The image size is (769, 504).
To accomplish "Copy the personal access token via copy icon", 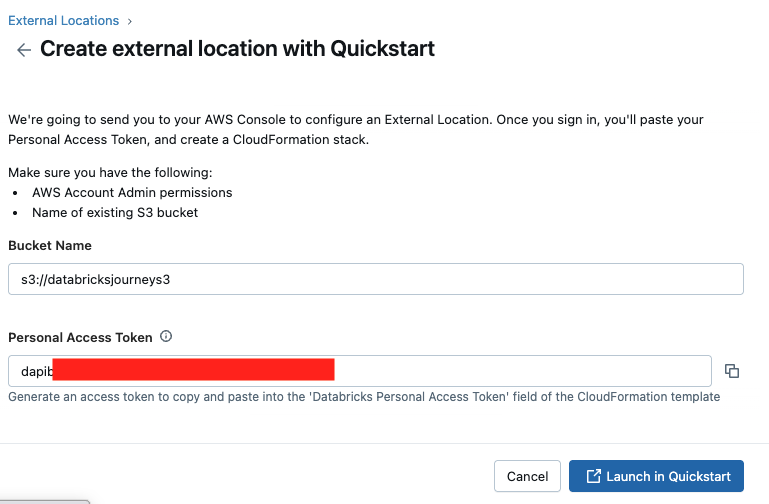I will [732, 371].
